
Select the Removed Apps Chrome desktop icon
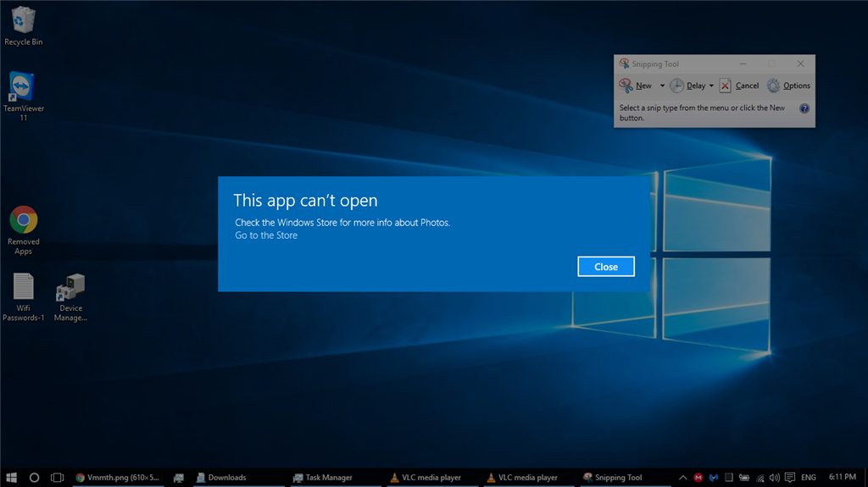(23, 230)
